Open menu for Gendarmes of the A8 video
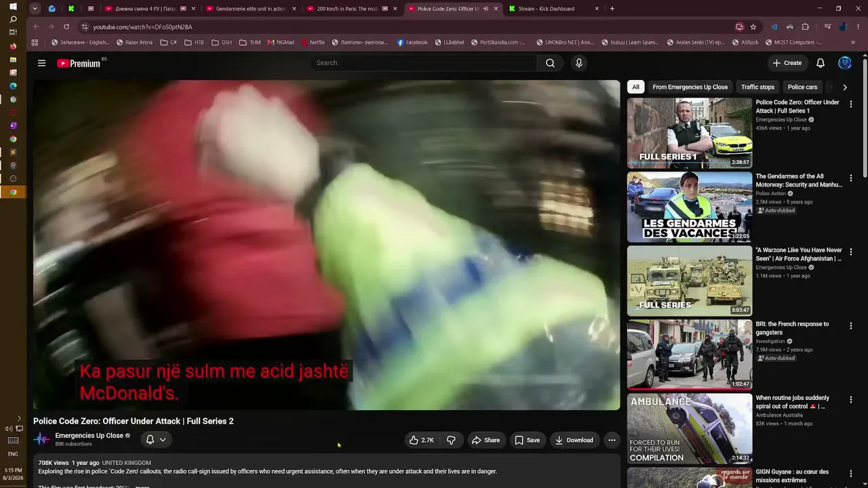The height and width of the screenshot is (488, 868). pos(851,178)
